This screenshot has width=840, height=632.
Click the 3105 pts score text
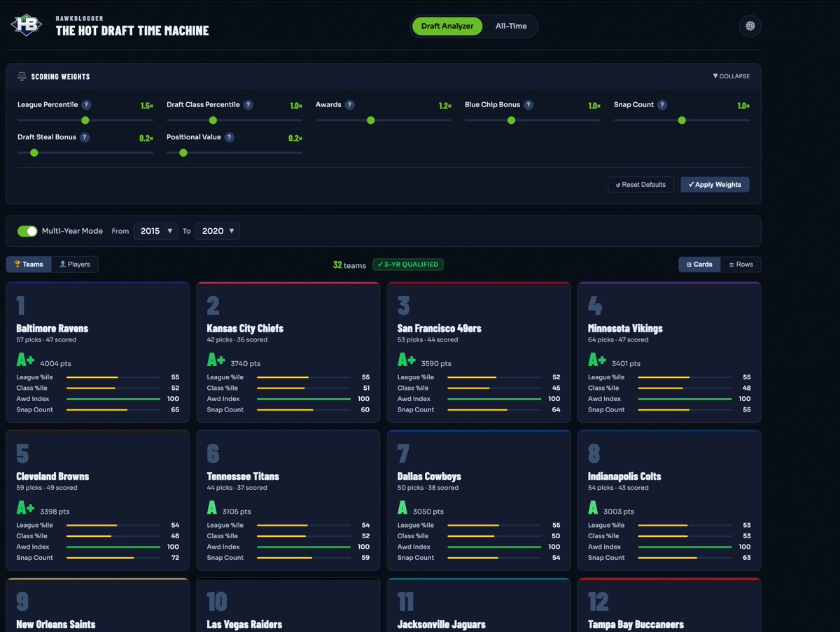(x=237, y=512)
